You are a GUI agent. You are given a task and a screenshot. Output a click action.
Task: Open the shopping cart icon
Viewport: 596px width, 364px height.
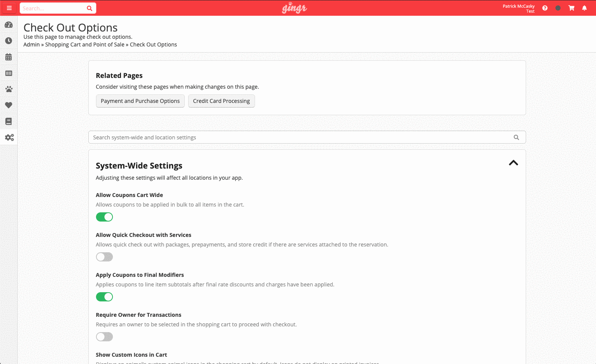tap(571, 8)
